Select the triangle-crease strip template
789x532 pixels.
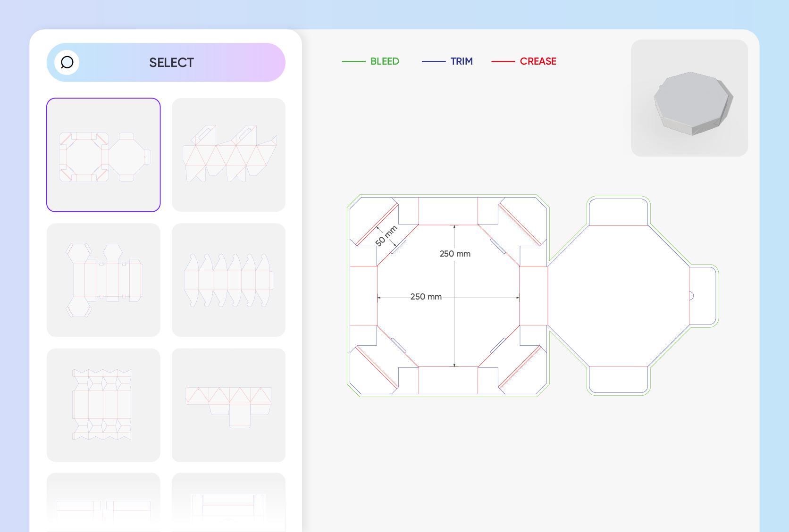pyautogui.click(x=228, y=405)
